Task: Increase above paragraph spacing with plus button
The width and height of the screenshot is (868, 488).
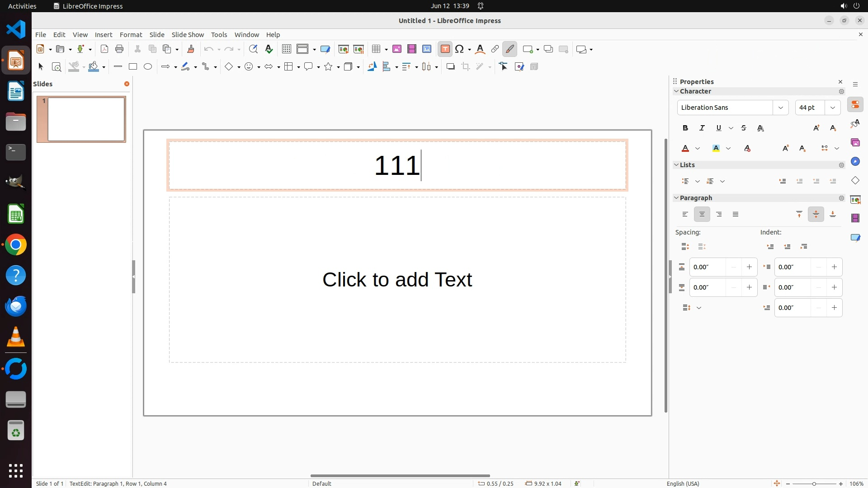Action: (749, 267)
